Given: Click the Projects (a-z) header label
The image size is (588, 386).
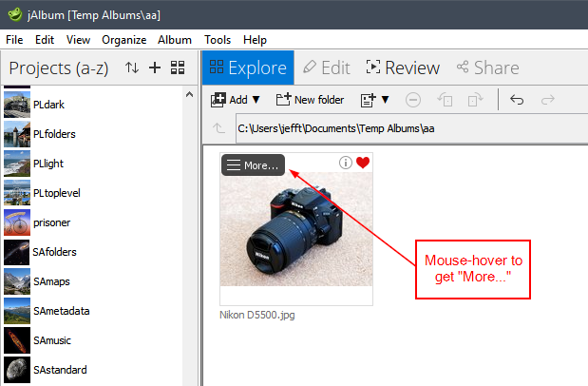Looking at the screenshot, I should (x=59, y=68).
